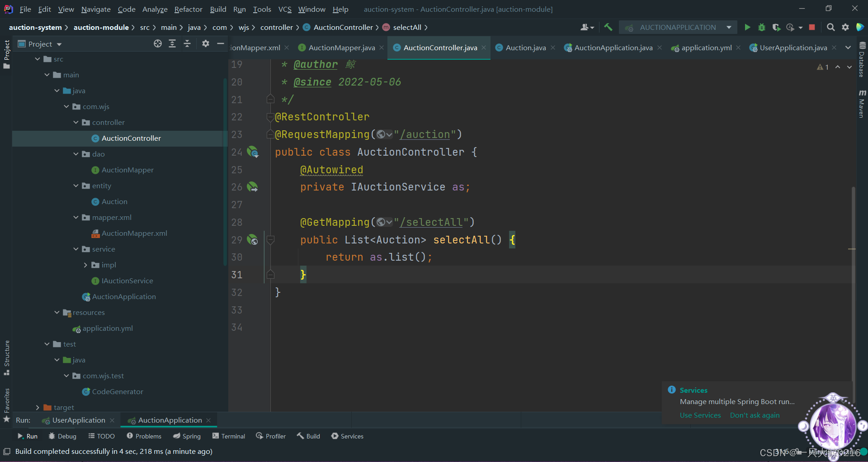Viewport: 868px width, 462px height.
Task: Expand the impl folder
Action: (85, 265)
